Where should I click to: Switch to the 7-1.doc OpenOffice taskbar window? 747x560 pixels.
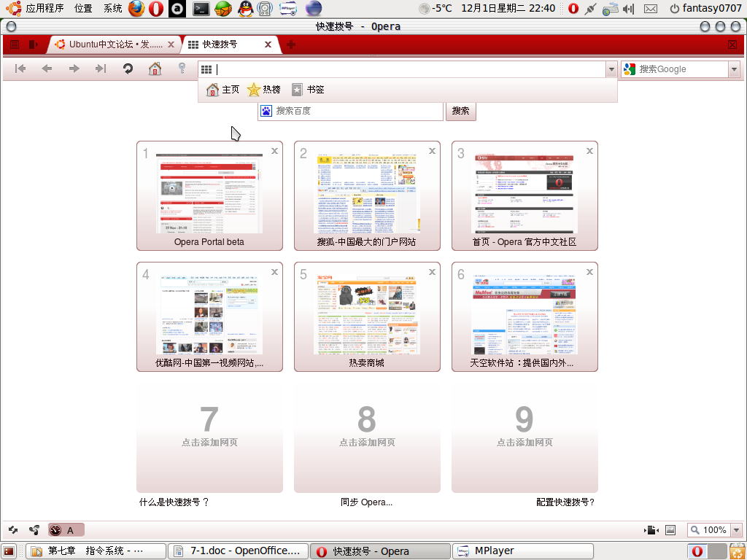237,551
